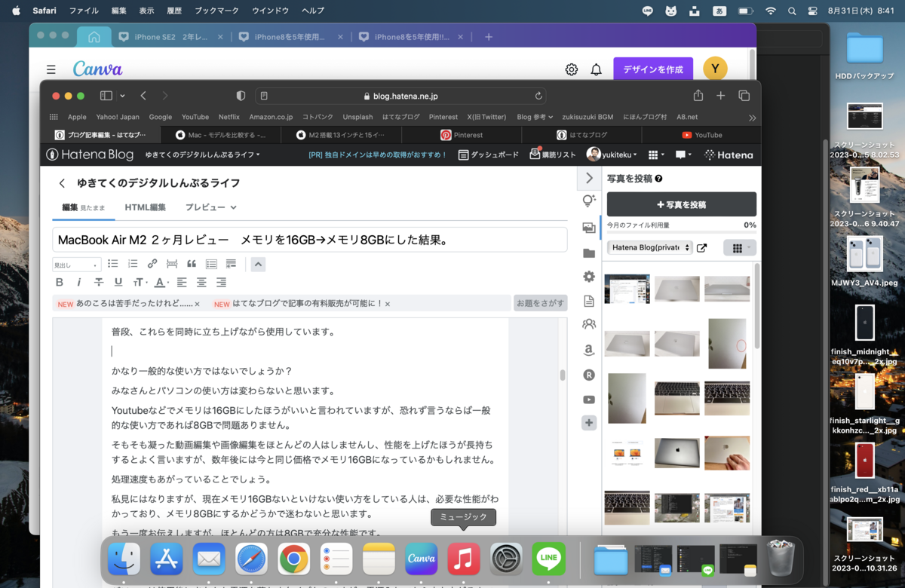Viewport: 905px width, 588px height.
Task: Open the Hatena Blog(private) folder dropdown
Action: pyautogui.click(x=649, y=247)
